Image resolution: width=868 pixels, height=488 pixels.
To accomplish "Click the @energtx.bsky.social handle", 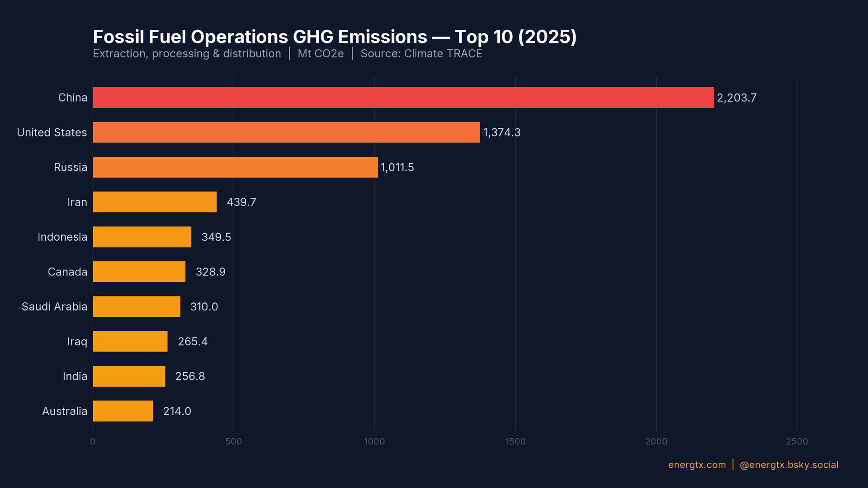I will coord(788,465).
